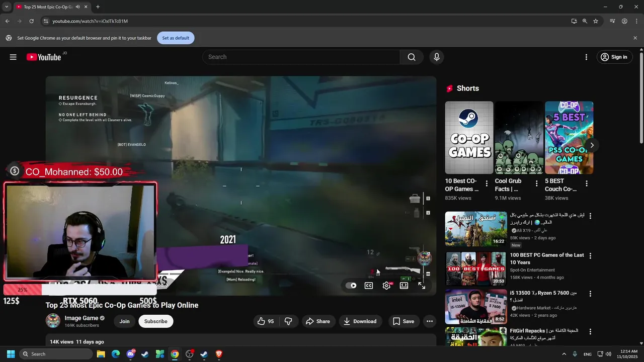Image resolution: width=644 pixels, height=362 pixels.
Task: Open a new tab with plus button
Action: point(98,7)
